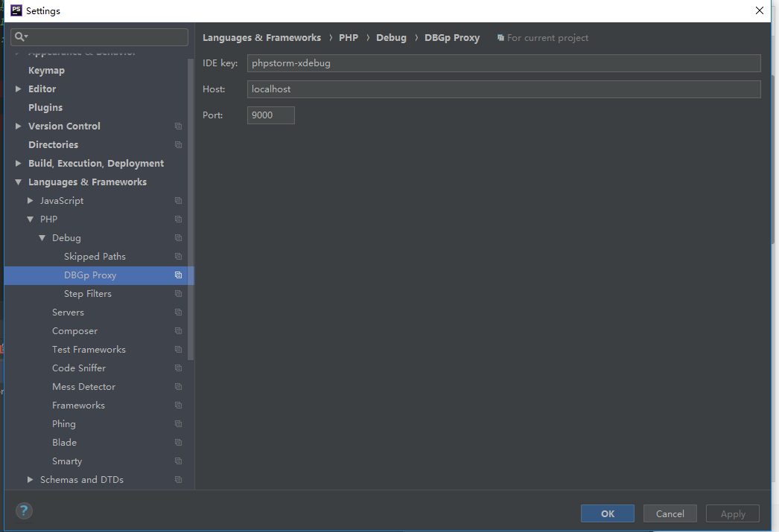Click project-level icon next to JavaScript
Viewport: 779px width, 532px height.
[x=178, y=200]
